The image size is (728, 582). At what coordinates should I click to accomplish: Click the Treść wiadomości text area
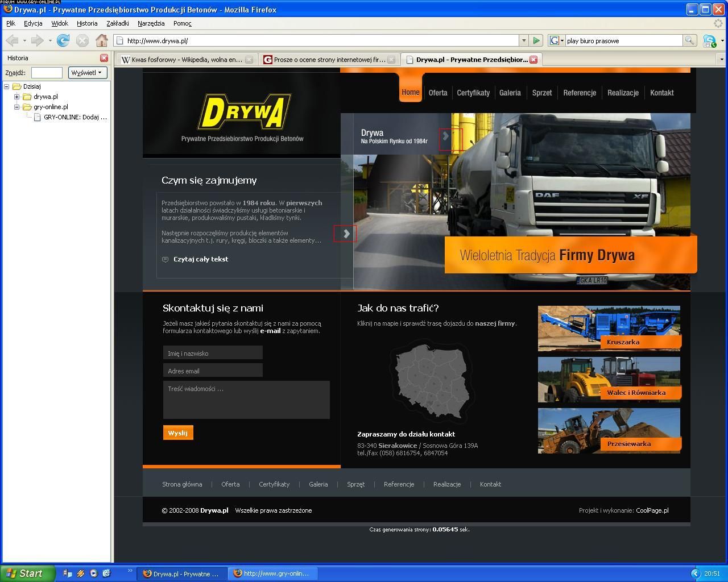[246, 400]
